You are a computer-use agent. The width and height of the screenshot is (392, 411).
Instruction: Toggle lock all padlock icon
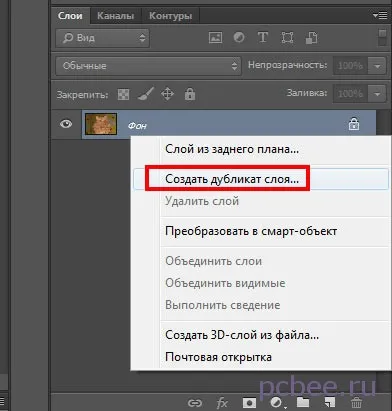[x=190, y=94]
